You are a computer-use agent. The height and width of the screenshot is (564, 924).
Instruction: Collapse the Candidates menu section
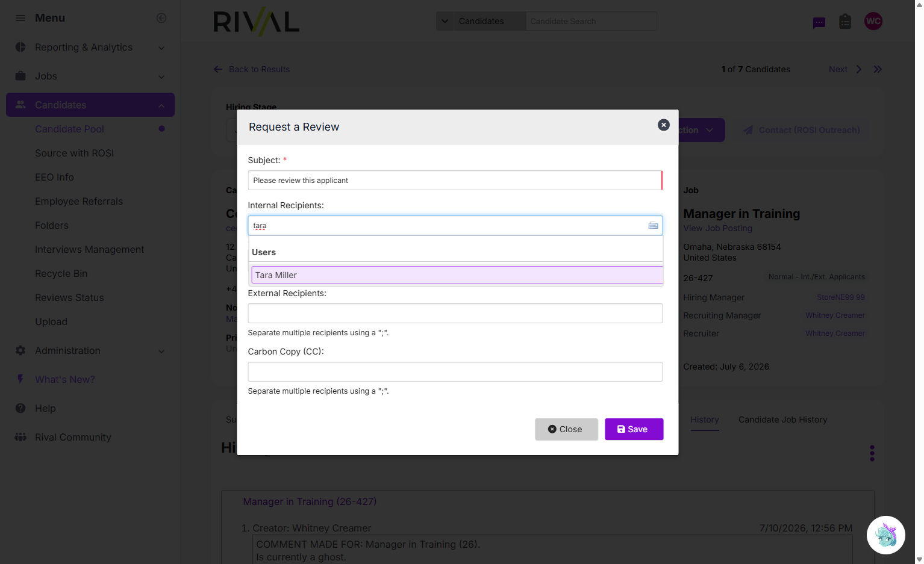[x=90, y=105]
